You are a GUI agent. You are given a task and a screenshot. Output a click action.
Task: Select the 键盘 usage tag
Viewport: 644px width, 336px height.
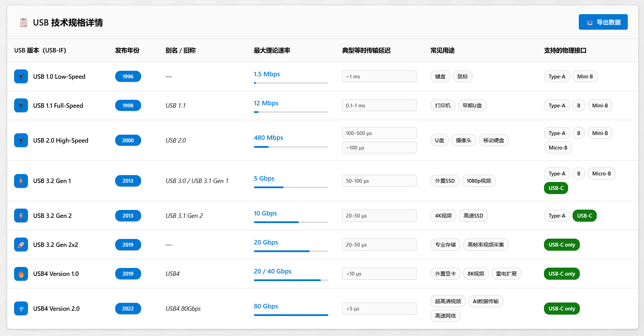point(440,76)
